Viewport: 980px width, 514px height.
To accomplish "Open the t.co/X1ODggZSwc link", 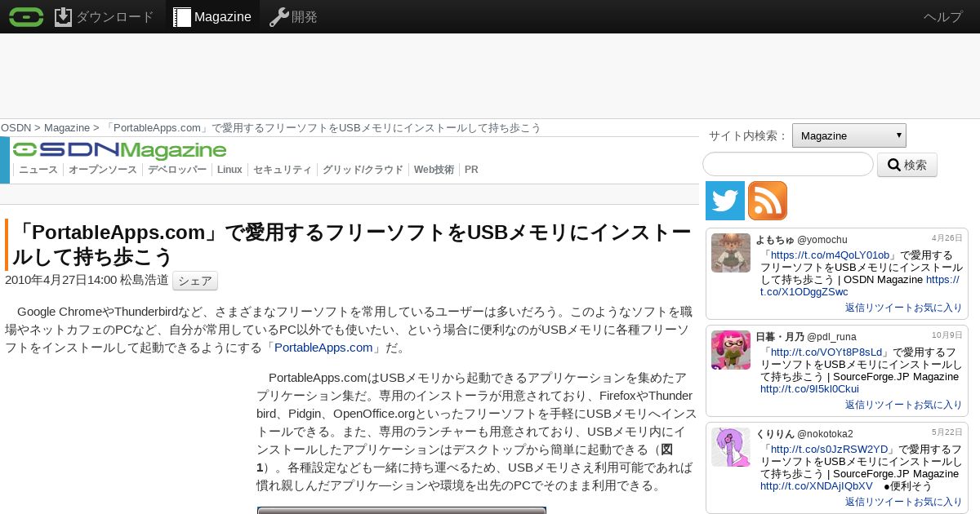I will (x=859, y=286).
